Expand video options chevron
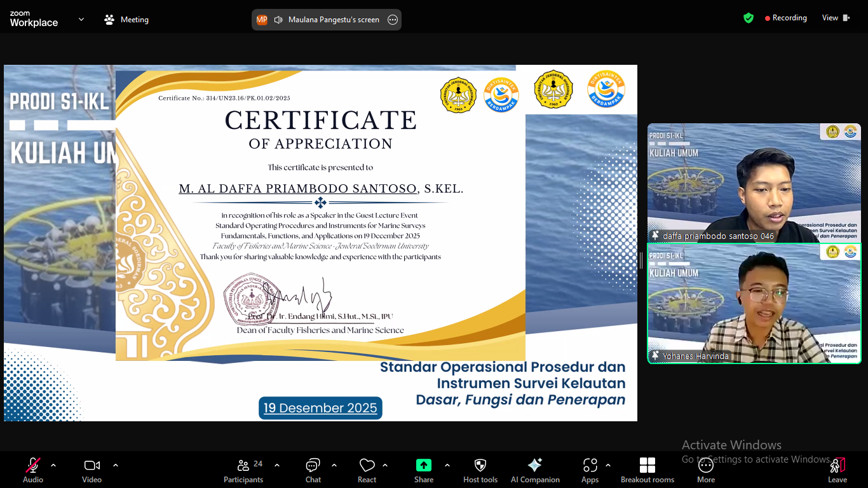This screenshot has width=868, height=488. pos(116,465)
